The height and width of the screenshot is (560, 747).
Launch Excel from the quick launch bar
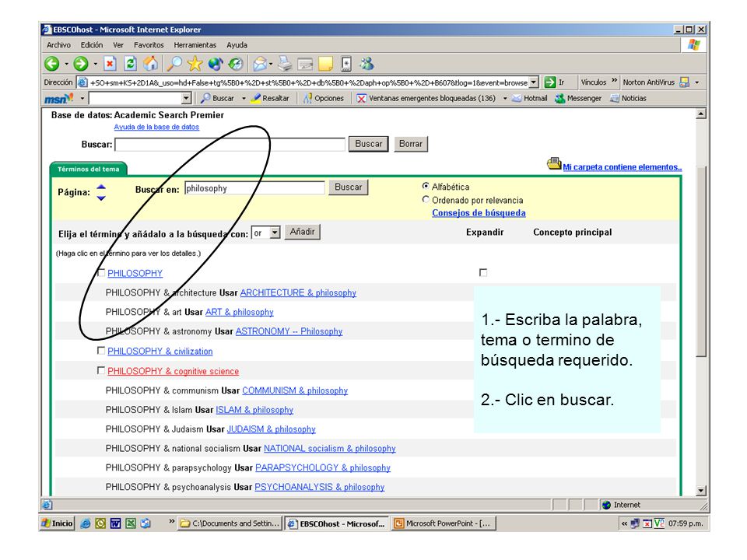[131, 523]
